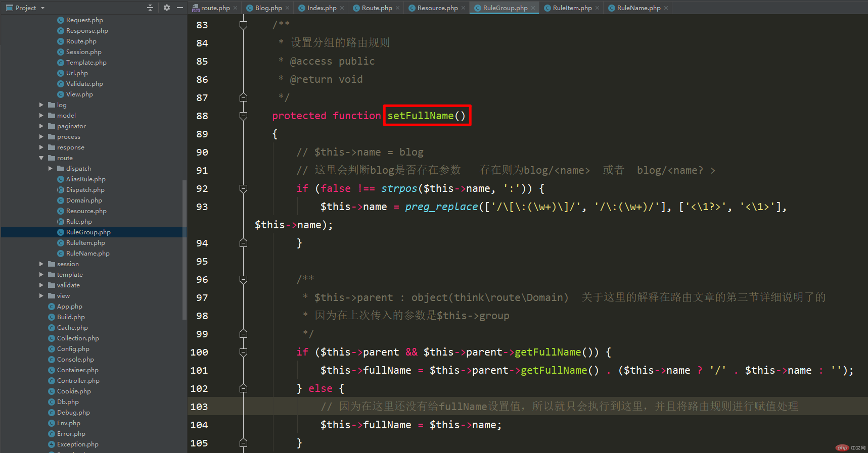
Task: Open Url.php file
Action: (x=77, y=73)
